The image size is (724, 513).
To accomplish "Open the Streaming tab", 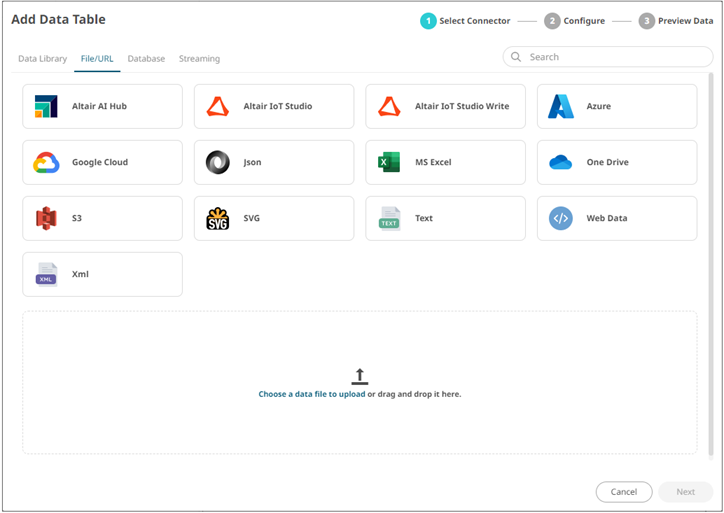I will (199, 59).
